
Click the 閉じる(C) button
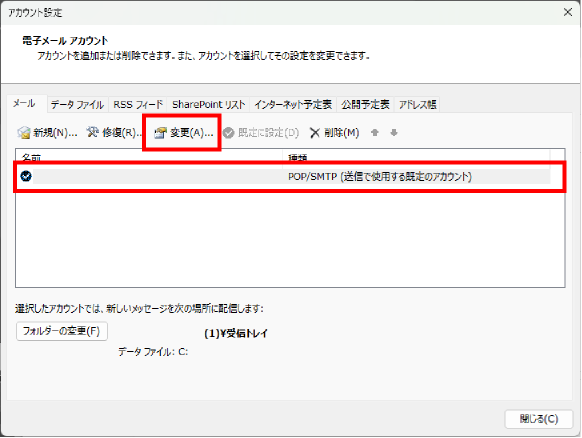click(539, 419)
